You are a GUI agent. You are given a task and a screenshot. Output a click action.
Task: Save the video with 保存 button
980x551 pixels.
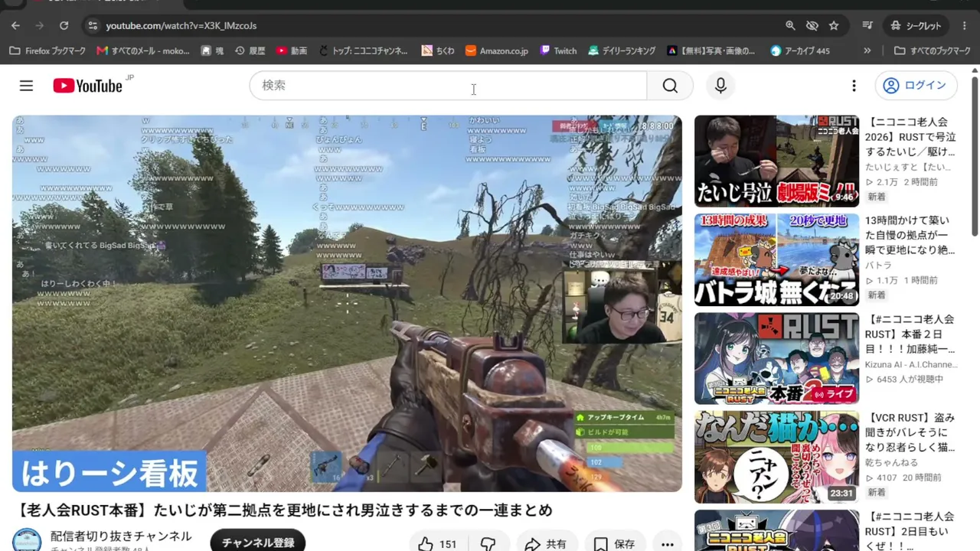[614, 544]
